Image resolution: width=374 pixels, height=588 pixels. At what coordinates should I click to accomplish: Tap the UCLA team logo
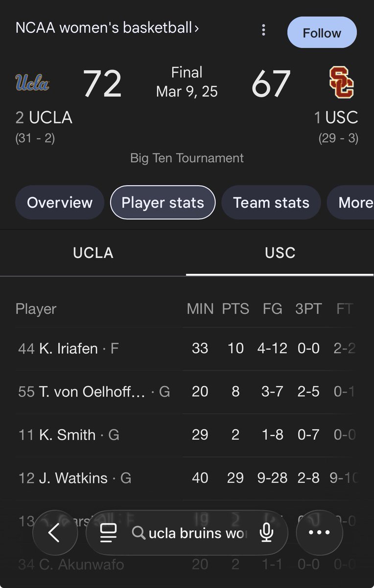pos(32,82)
